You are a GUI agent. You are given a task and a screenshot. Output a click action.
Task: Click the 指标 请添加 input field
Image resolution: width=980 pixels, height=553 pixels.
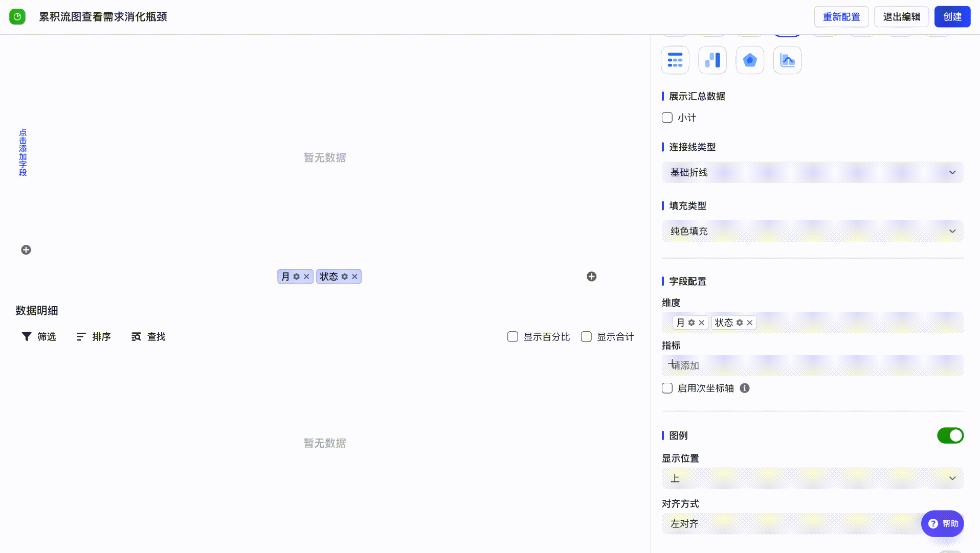(813, 365)
